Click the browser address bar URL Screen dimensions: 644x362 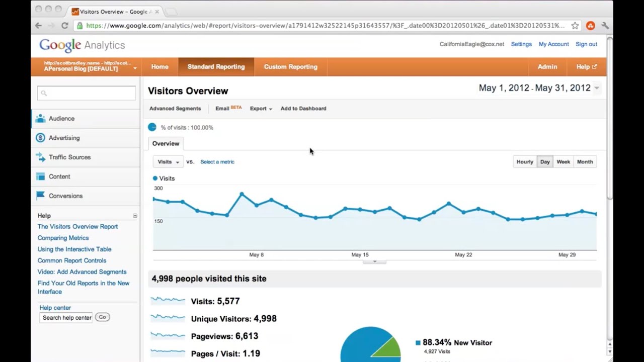(x=325, y=26)
